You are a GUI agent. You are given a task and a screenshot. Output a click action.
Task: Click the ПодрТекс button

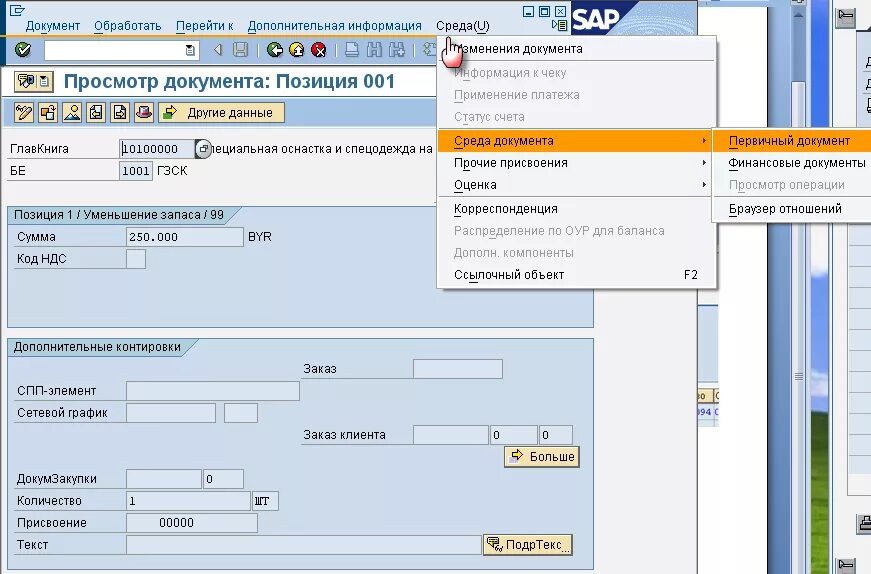pos(528,545)
